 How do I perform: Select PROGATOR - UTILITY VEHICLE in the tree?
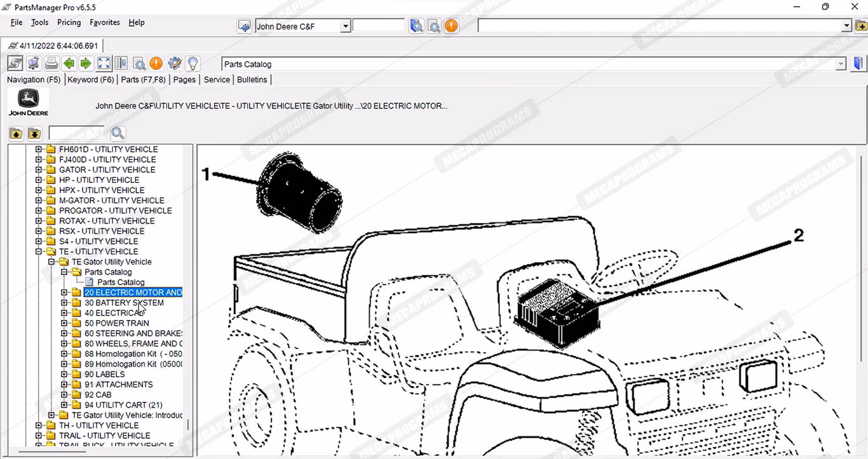click(116, 210)
